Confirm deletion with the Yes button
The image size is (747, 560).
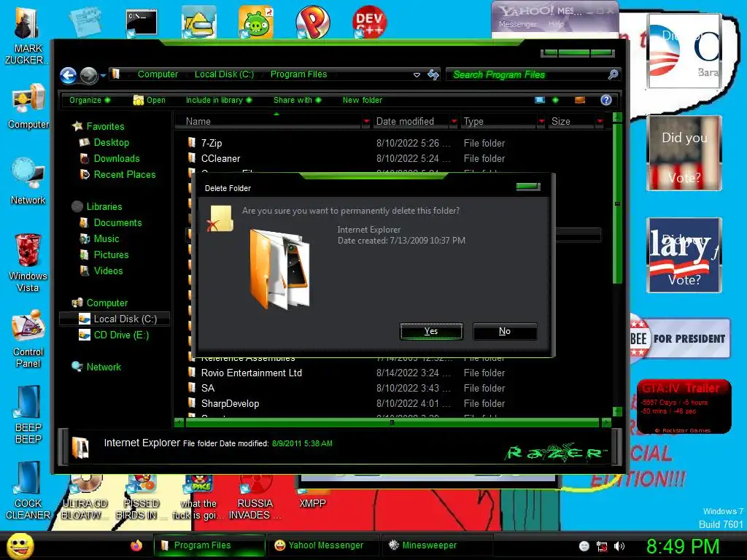[x=431, y=331]
